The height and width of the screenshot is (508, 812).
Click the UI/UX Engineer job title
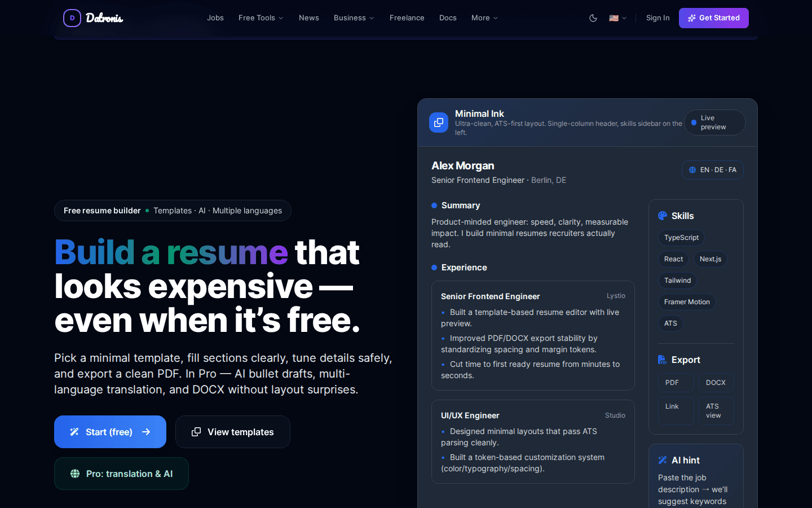pos(470,415)
